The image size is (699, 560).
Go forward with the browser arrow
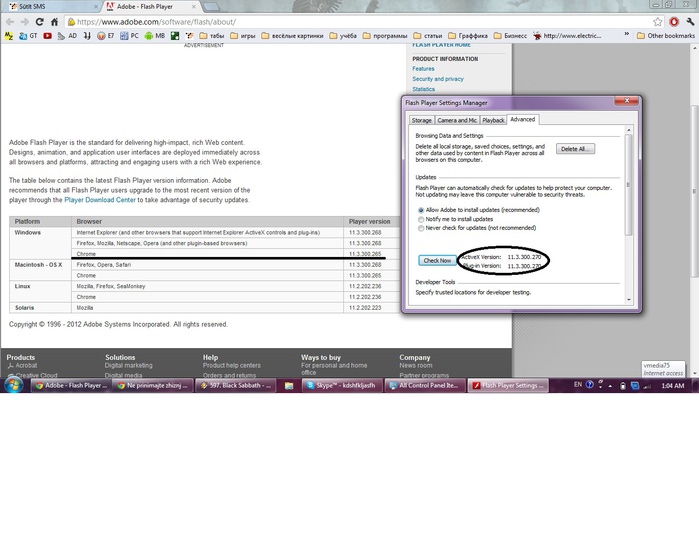(25, 22)
